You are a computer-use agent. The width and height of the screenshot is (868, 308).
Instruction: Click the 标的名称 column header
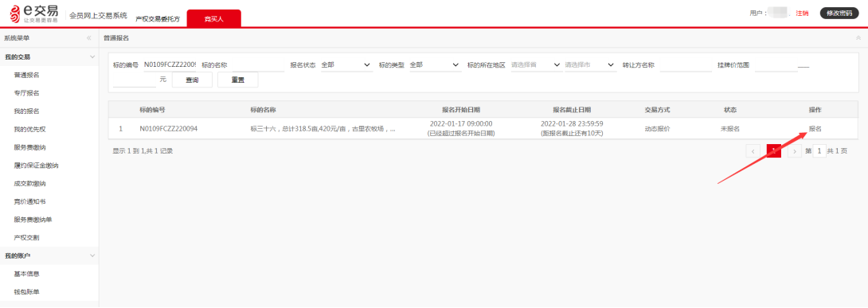pyautogui.click(x=264, y=110)
